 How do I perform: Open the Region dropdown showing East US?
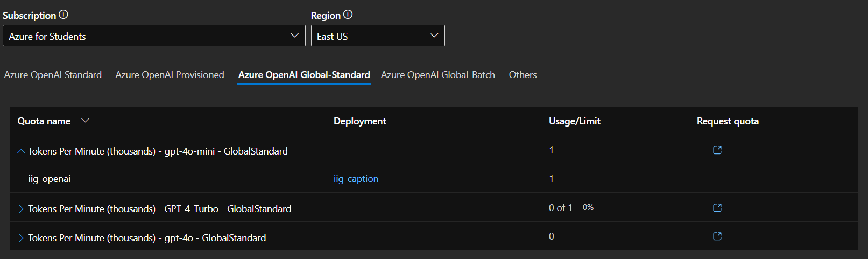(x=378, y=36)
